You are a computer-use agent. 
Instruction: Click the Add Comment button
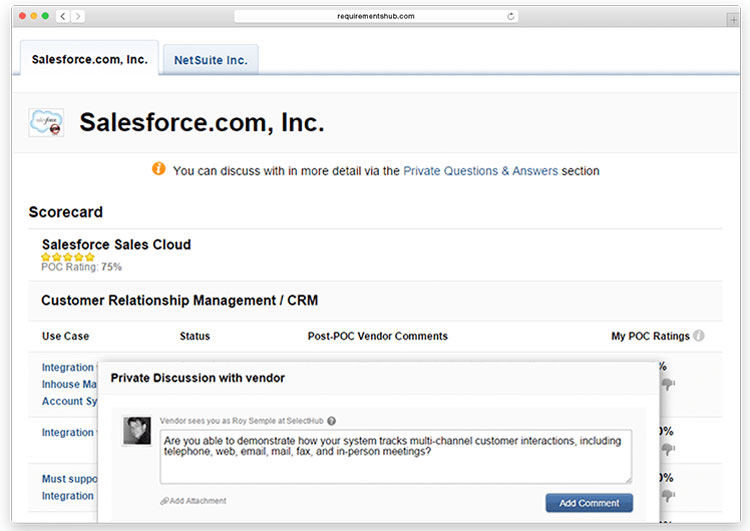pyautogui.click(x=589, y=503)
